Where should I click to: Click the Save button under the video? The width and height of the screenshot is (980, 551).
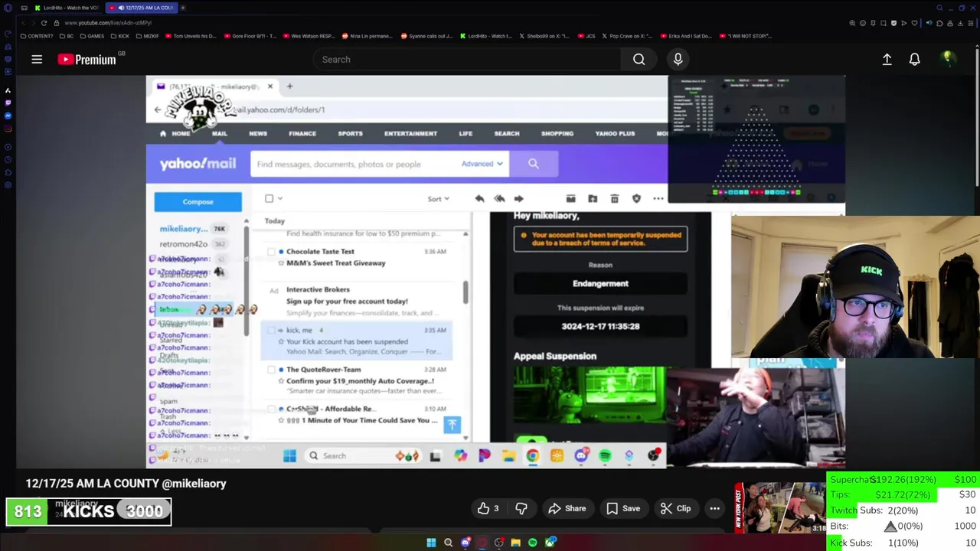pyautogui.click(x=622, y=508)
